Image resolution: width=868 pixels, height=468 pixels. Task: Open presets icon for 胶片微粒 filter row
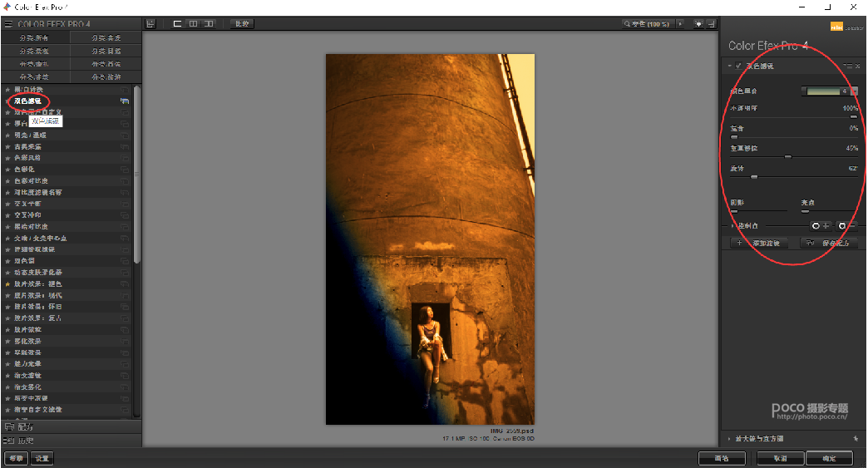click(125, 330)
